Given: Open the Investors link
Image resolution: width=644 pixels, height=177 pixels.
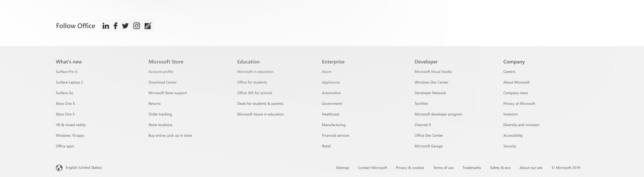Looking at the screenshot, I should (510, 114).
